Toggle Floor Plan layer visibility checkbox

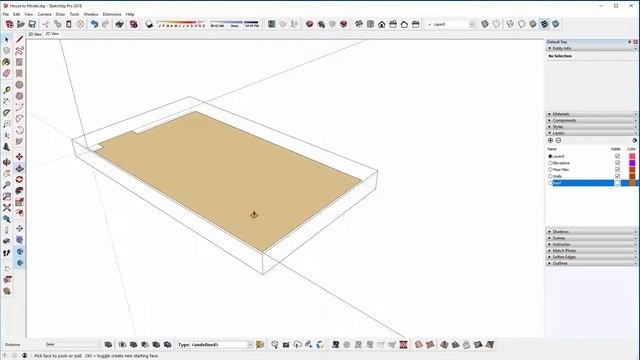[617, 169]
